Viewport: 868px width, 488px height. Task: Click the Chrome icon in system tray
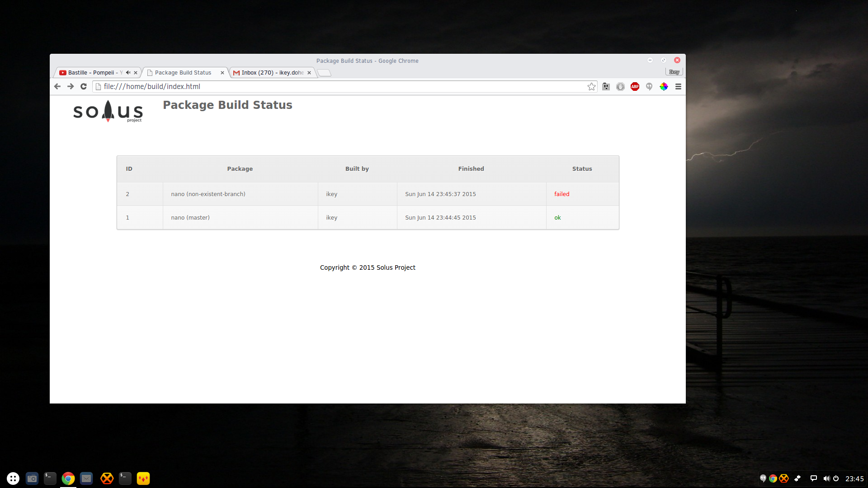click(x=773, y=478)
